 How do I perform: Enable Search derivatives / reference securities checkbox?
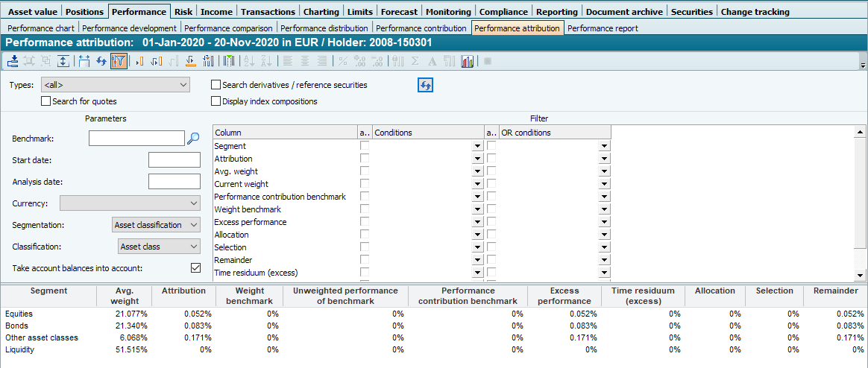(216, 85)
